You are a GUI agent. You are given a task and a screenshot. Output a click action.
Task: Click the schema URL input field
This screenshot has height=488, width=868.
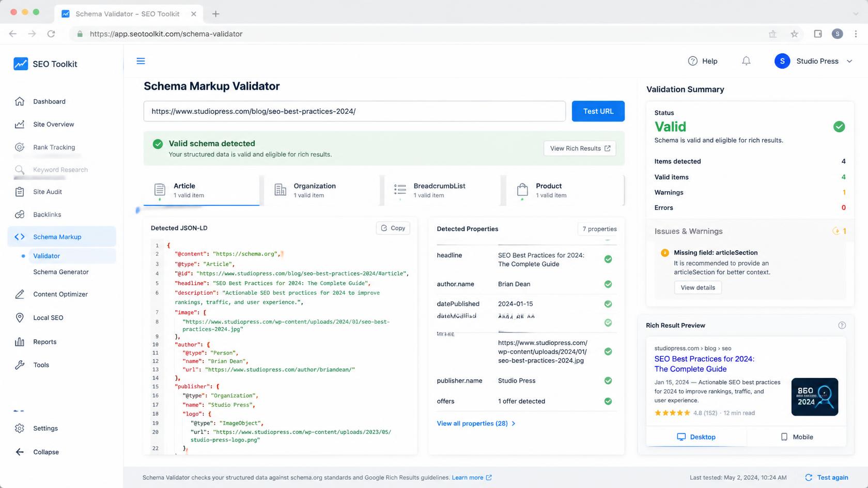click(x=354, y=111)
